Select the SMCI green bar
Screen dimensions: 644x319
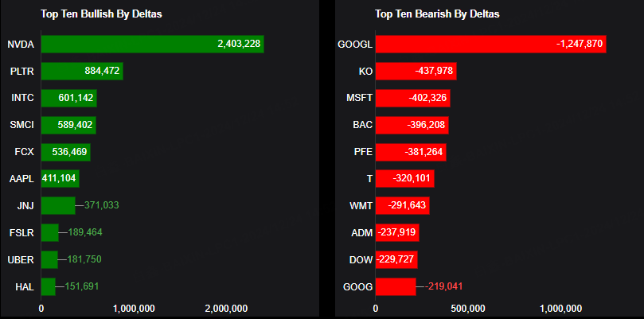[68, 125]
